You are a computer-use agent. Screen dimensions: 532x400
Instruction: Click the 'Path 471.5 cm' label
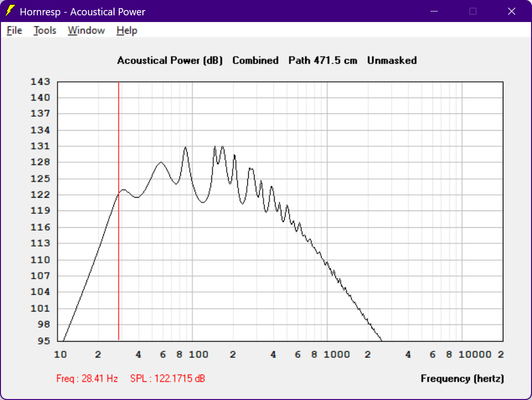pos(323,60)
